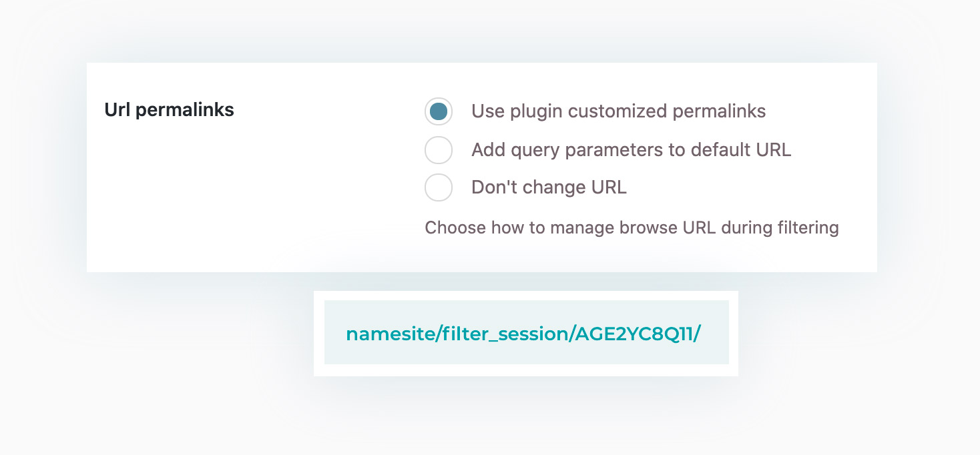
Task: Enable the "Add query parameters to default URL" radio
Action: [x=439, y=150]
